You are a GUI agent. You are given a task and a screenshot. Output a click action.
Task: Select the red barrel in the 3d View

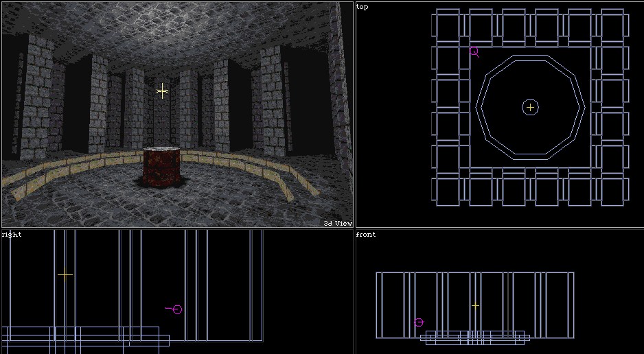point(161,167)
